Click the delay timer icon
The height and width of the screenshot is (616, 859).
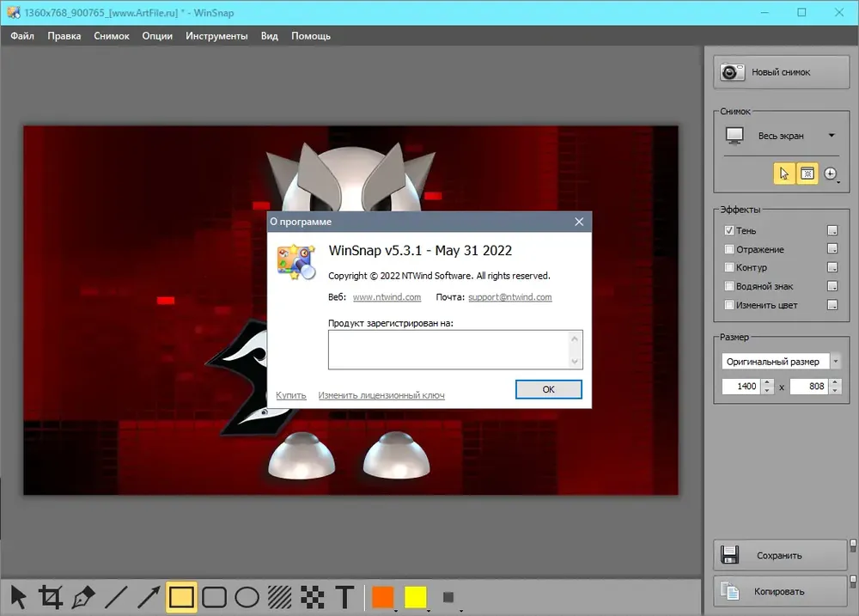point(831,174)
